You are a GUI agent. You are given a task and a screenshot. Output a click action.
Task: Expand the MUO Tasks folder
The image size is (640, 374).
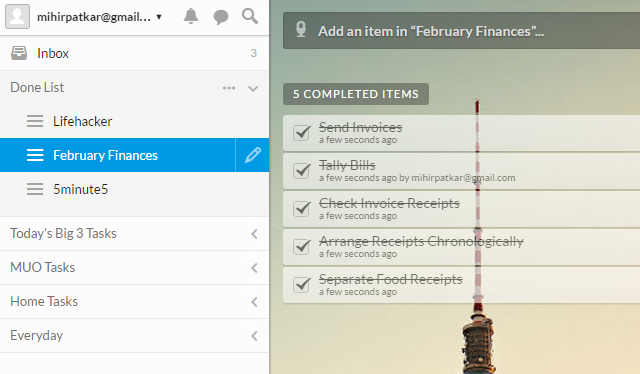pos(254,268)
